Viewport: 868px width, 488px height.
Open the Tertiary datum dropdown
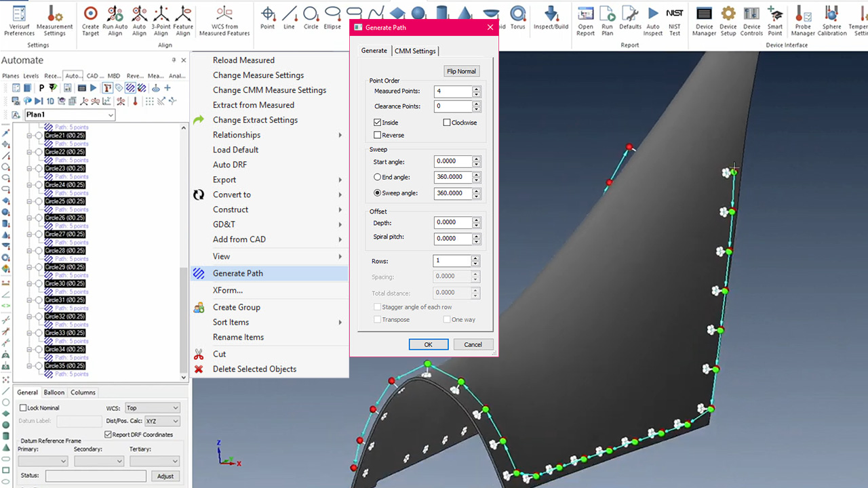pos(155,461)
